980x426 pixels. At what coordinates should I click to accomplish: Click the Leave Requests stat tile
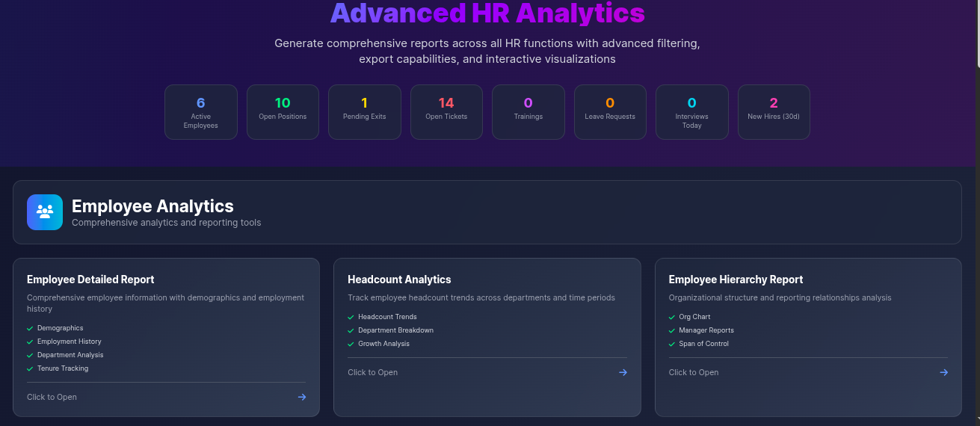coord(610,112)
